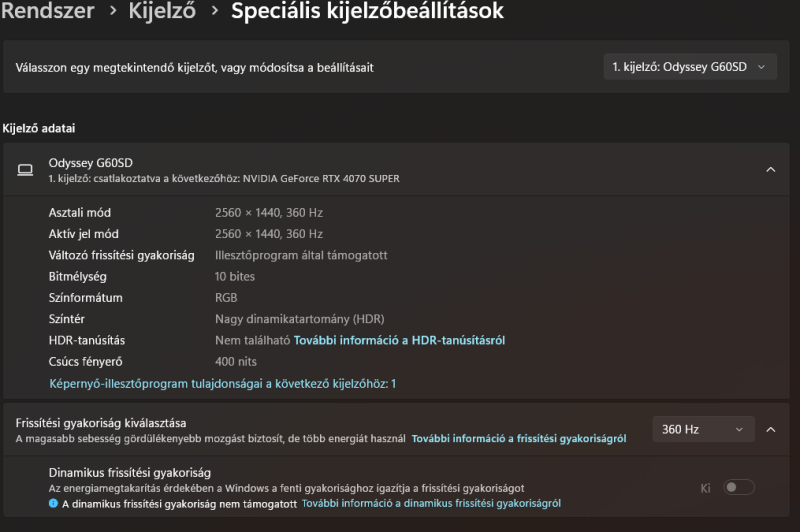Toggle Dinamikus frissítési gyakoriság switch
Viewport: 800px width, 532px height.
click(x=738, y=488)
